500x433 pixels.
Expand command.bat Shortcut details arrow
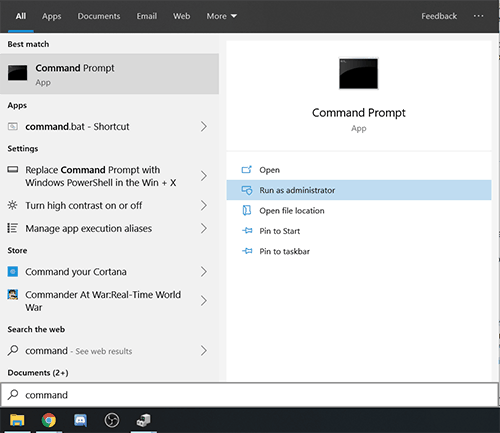click(204, 126)
